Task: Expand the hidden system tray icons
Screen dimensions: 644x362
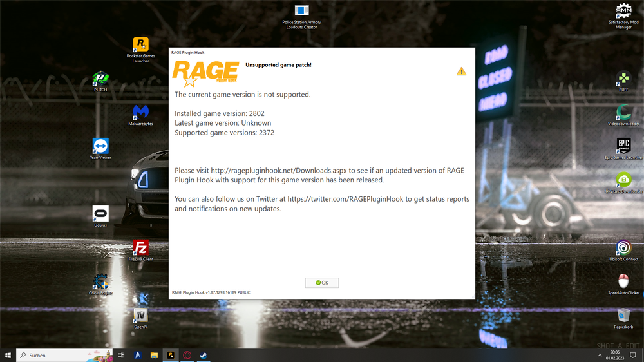Action: 600,356
